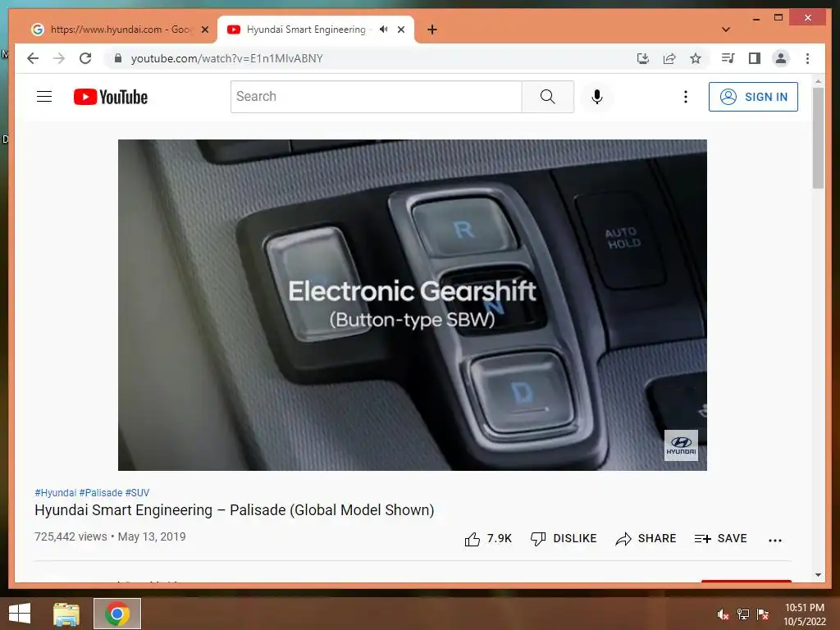Go back to the previous page
Image resolution: width=840 pixels, height=630 pixels.
[33, 58]
